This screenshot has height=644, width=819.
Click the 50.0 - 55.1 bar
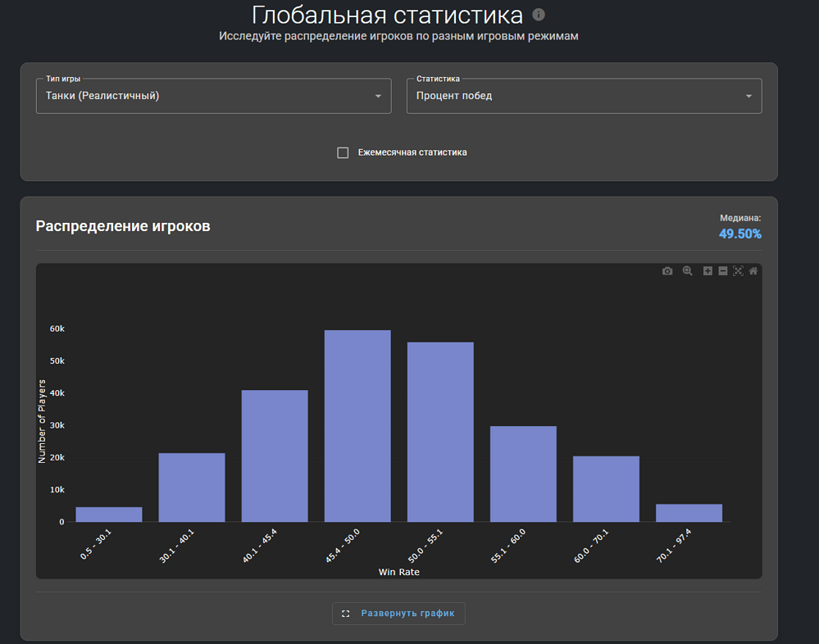440,432
